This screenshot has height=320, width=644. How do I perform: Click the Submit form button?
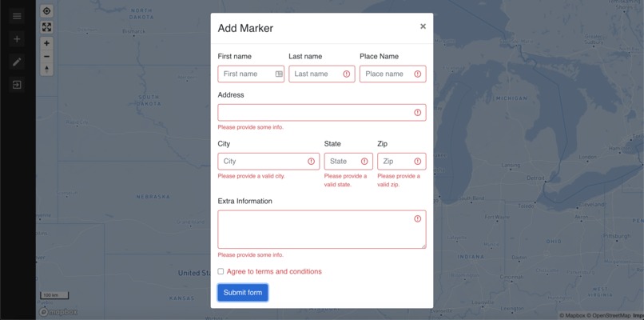click(x=243, y=293)
